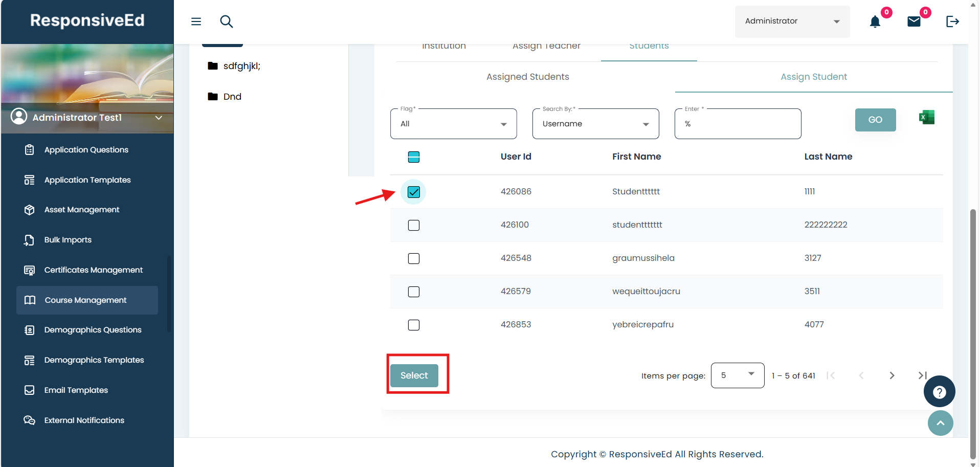Open notifications bell icon
Viewport: 980px width, 467px height.
pyautogui.click(x=875, y=21)
